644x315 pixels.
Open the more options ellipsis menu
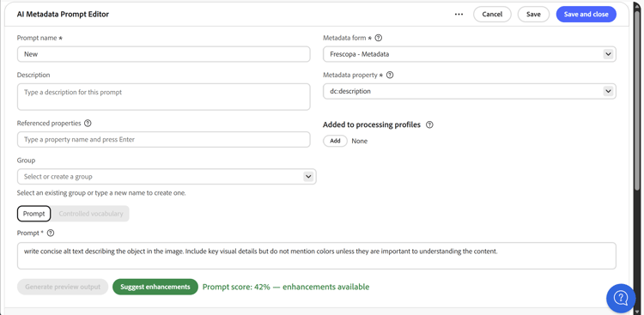coord(459,14)
